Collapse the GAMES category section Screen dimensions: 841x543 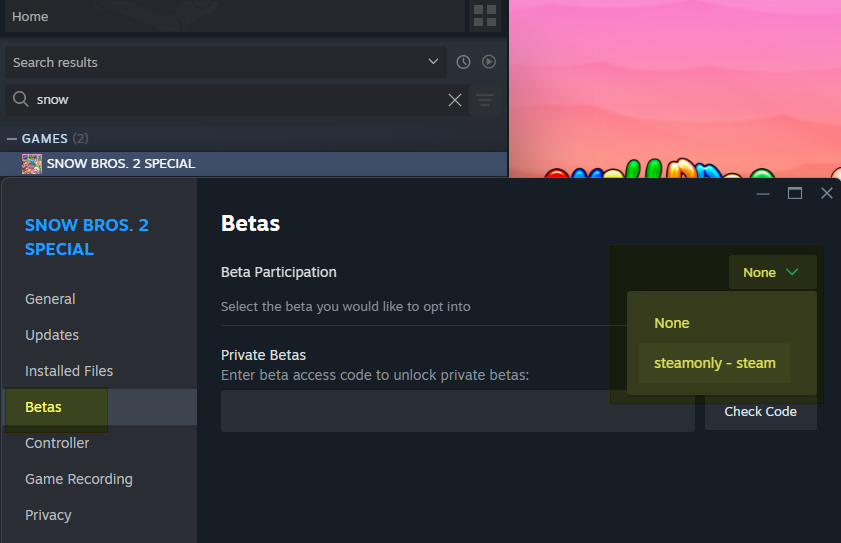pyautogui.click(x=12, y=139)
